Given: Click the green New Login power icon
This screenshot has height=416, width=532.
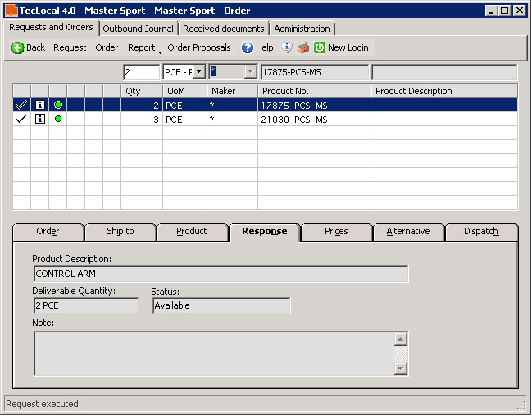Looking at the screenshot, I should [320, 48].
